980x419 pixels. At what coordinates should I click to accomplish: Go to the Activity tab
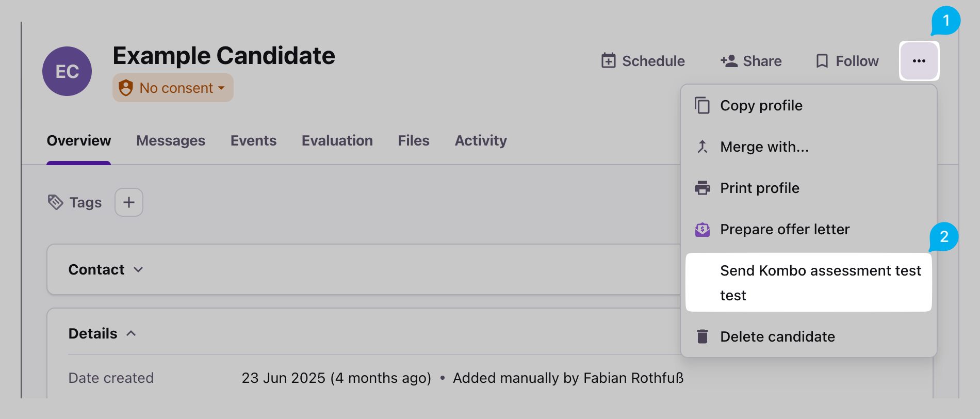point(481,140)
